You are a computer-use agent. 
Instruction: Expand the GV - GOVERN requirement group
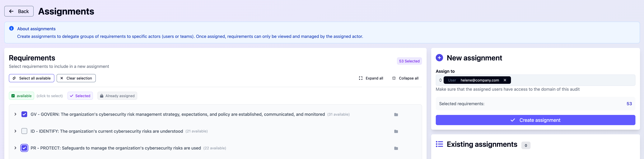pyautogui.click(x=15, y=114)
